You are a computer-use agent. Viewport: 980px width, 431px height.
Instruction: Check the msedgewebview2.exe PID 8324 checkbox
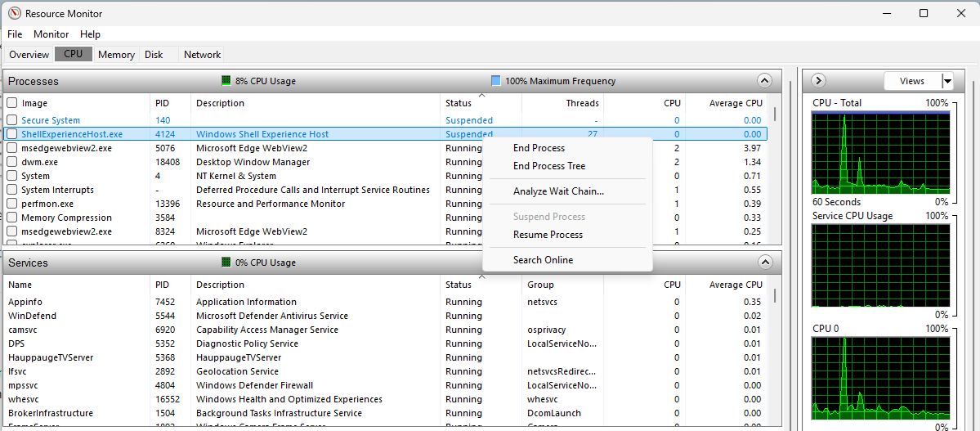click(12, 231)
